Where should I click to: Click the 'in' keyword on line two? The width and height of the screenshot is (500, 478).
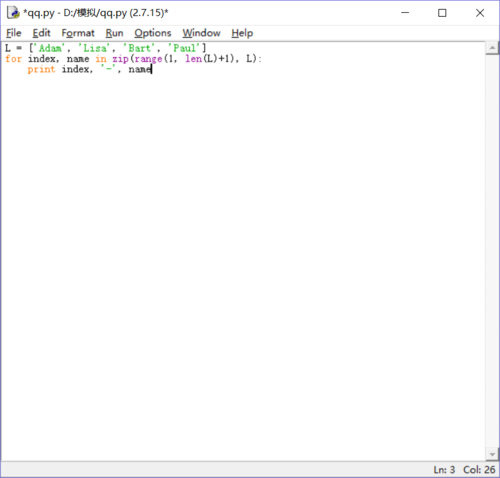101,59
